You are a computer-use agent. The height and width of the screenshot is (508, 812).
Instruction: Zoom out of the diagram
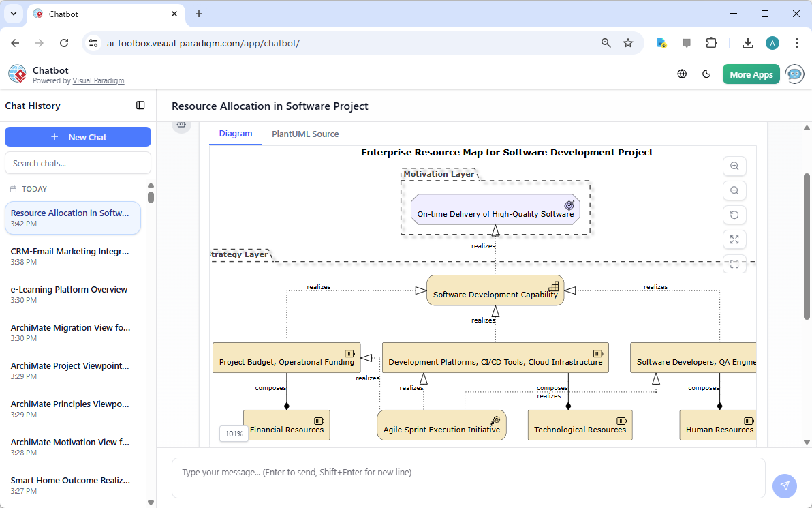tap(734, 190)
